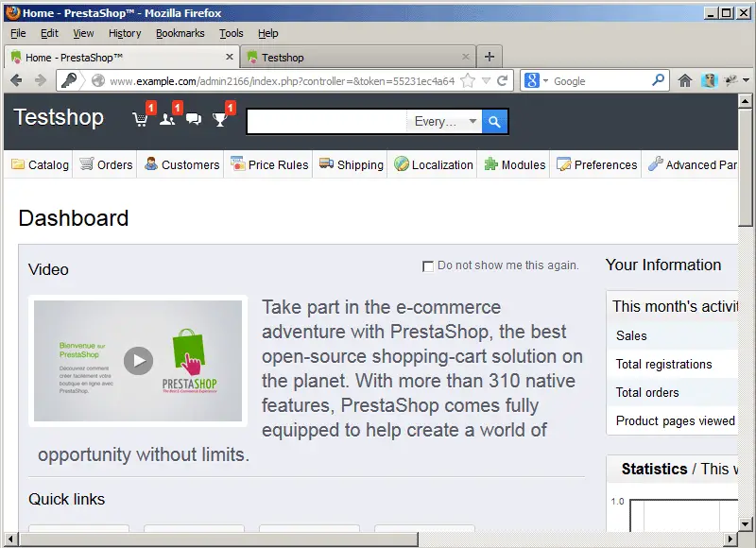Bookmark this page with the star icon

click(468, 81)
